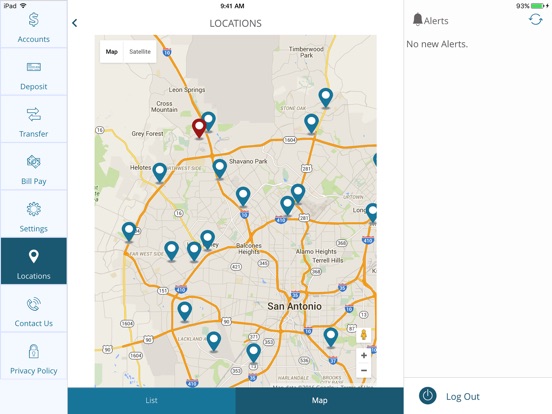Select the location pin near Helotes
Image resolution: width=552 pixels, height=414 pixels.
pyautogui.click(x=159, y=172)
